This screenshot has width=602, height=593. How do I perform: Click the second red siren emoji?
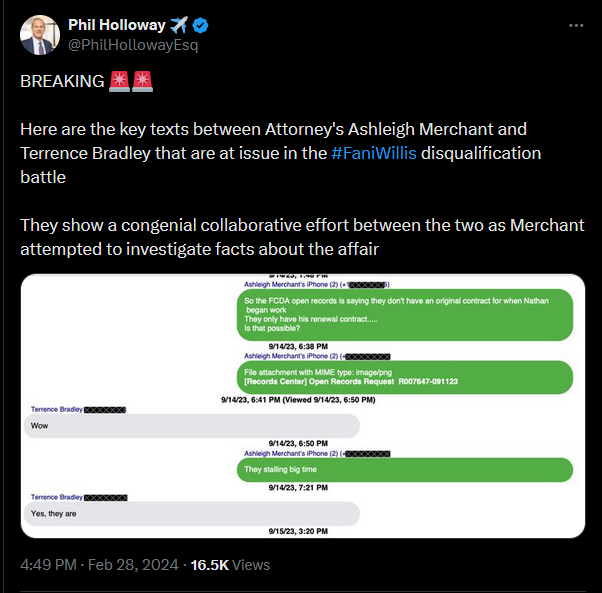pos(143,81)
